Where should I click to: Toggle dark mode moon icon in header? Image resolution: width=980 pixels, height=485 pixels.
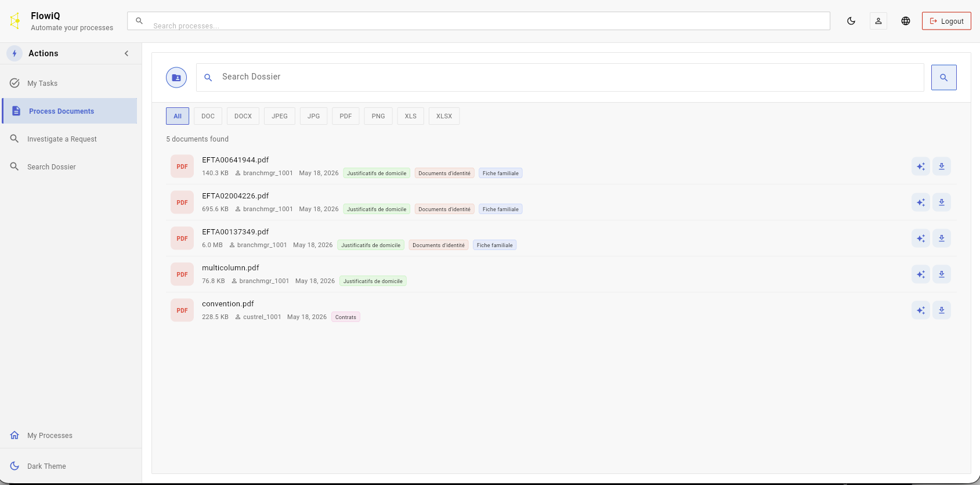coord(851,21)
